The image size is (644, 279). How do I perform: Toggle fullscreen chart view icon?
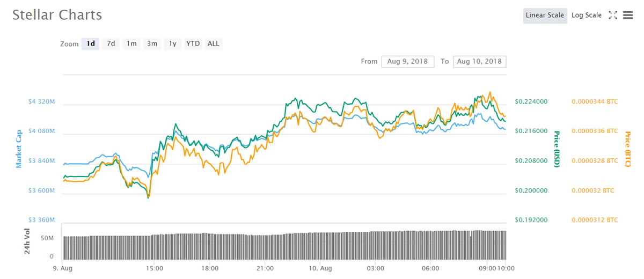tap(613, 16)
